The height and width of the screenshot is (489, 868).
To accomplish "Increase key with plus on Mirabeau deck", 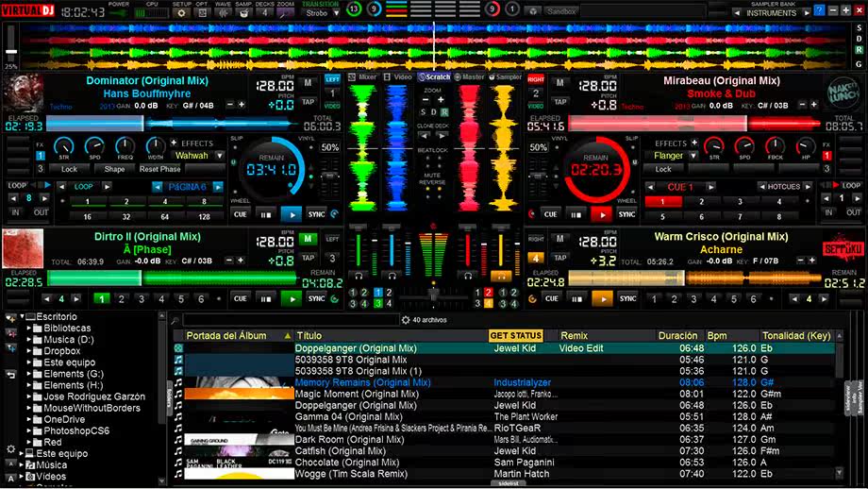I will coord(814,105).
